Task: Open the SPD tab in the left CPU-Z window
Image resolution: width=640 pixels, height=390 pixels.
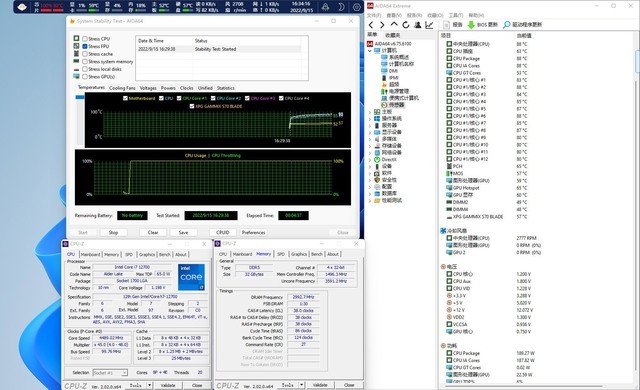Action: pyautogui.click(x=129, y=254)
